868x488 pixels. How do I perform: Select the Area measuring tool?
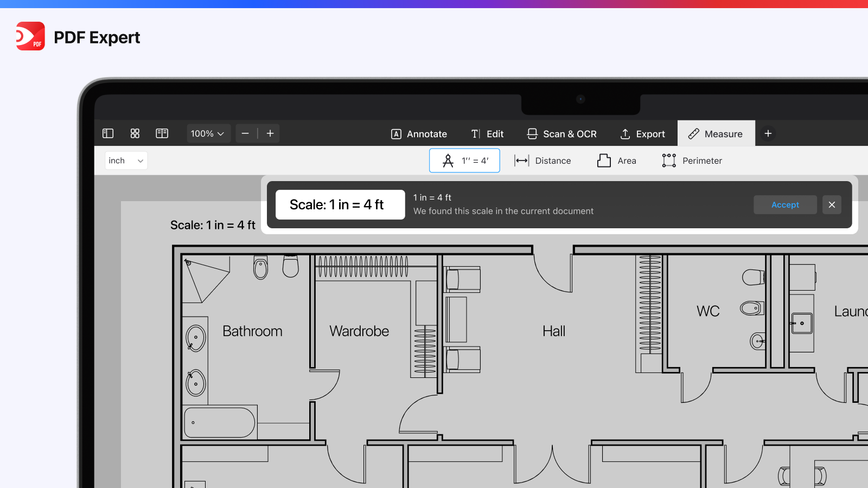click(617, 160)
